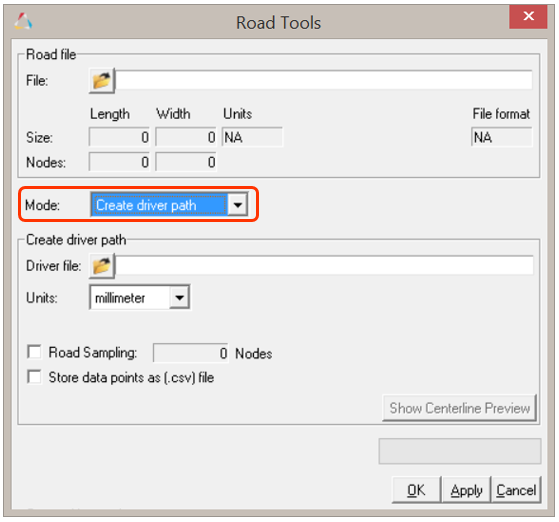559x522 pixels.
Task: Click the Size Width value field
Action: click(x=186, y=137)
